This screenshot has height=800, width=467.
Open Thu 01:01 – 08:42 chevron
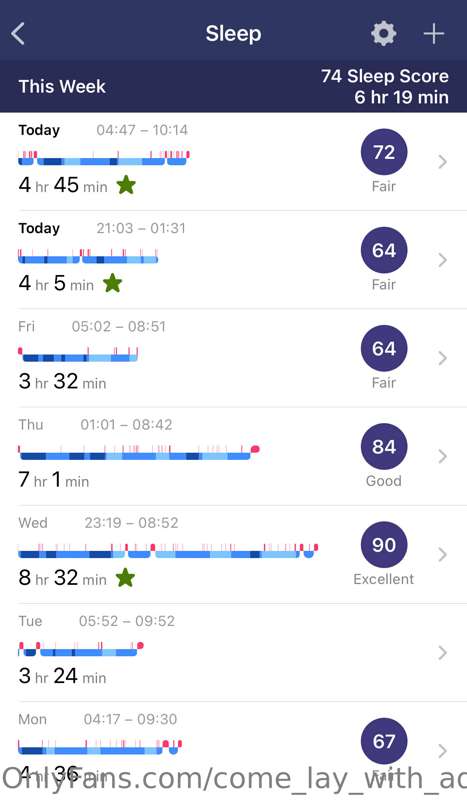pyautogui.click(x=443, y=456)
